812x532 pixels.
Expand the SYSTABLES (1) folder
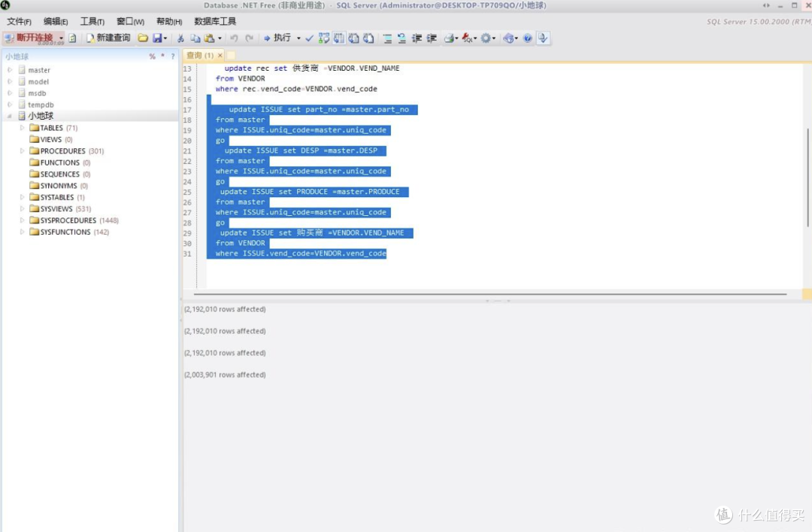click(x=23, y=197)
